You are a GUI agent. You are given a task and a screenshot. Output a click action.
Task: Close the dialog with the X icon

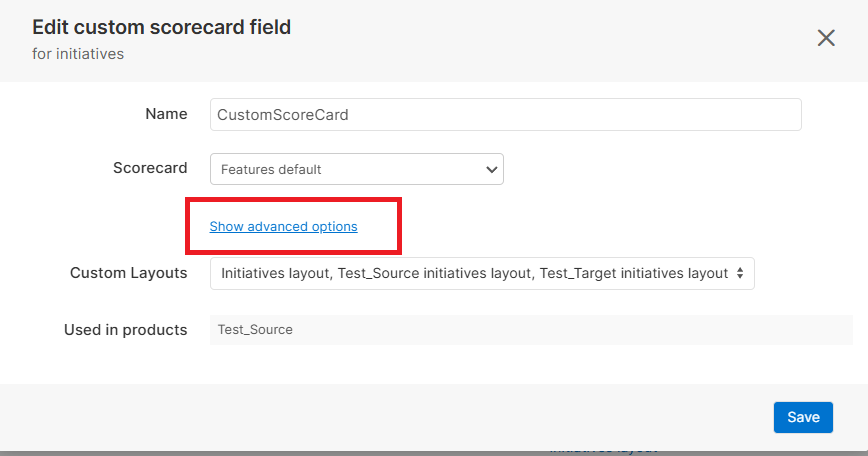click(x=826, y=38)
